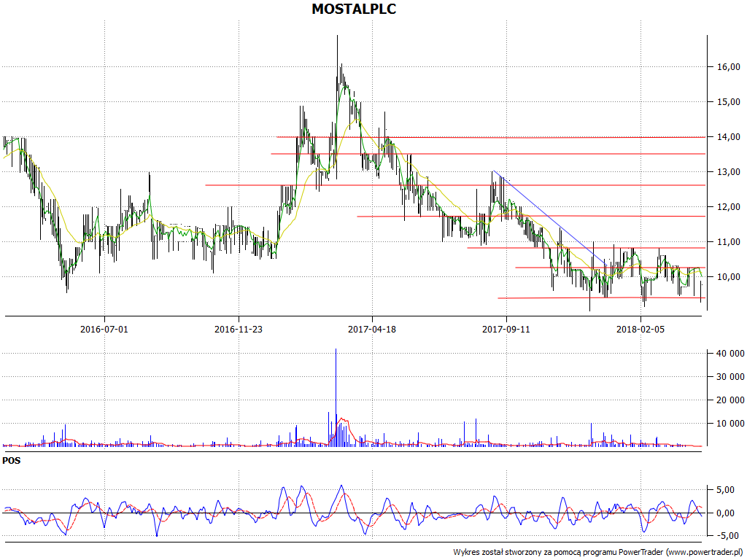Select the 2016-11-23 date label
The height and width of the screenshot is (560, 747).
239,329
